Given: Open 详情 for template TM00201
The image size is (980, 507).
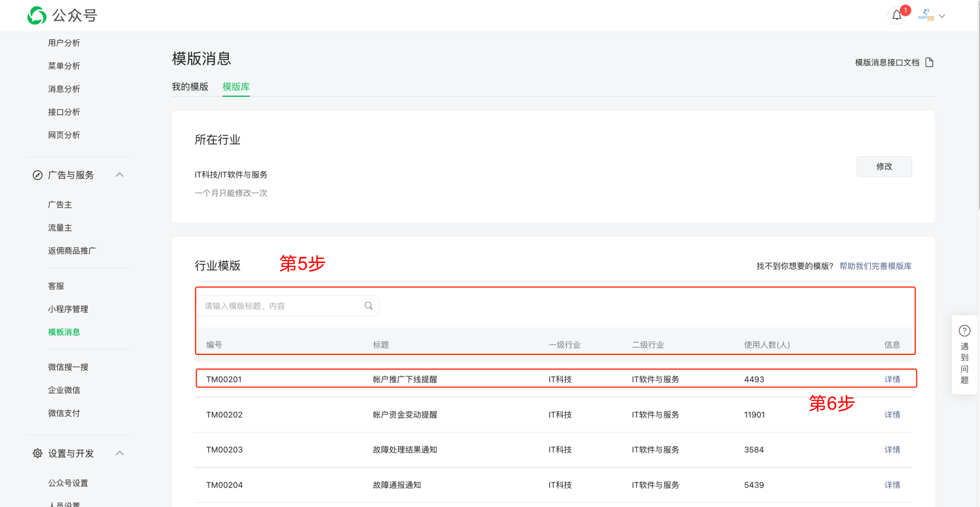Looking at the screenshot, I should pyautogui.click(x=892, y=379).
